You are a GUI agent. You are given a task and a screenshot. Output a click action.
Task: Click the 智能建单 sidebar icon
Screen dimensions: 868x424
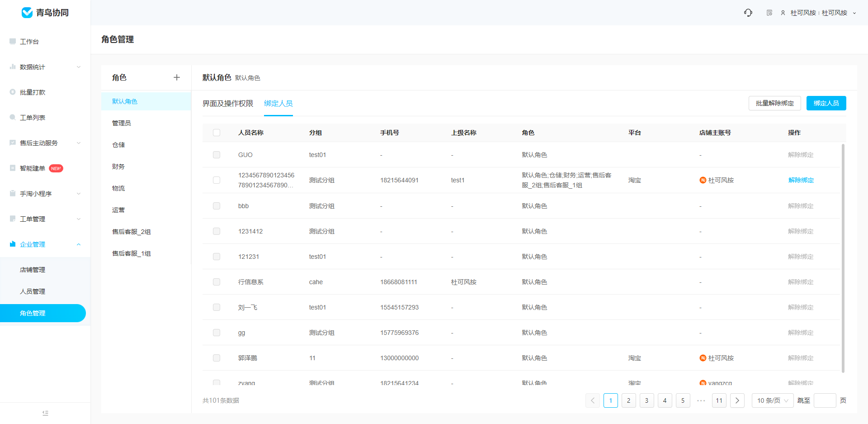tap(13, 168)
